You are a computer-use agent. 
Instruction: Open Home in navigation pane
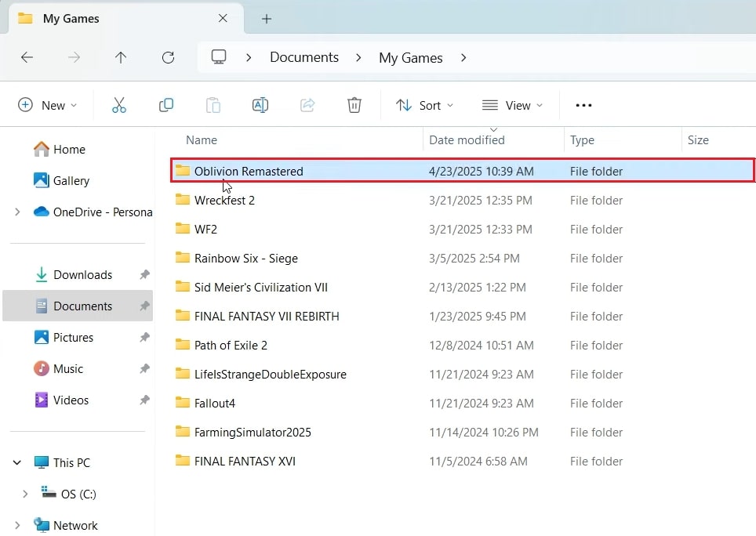[69, 150]
